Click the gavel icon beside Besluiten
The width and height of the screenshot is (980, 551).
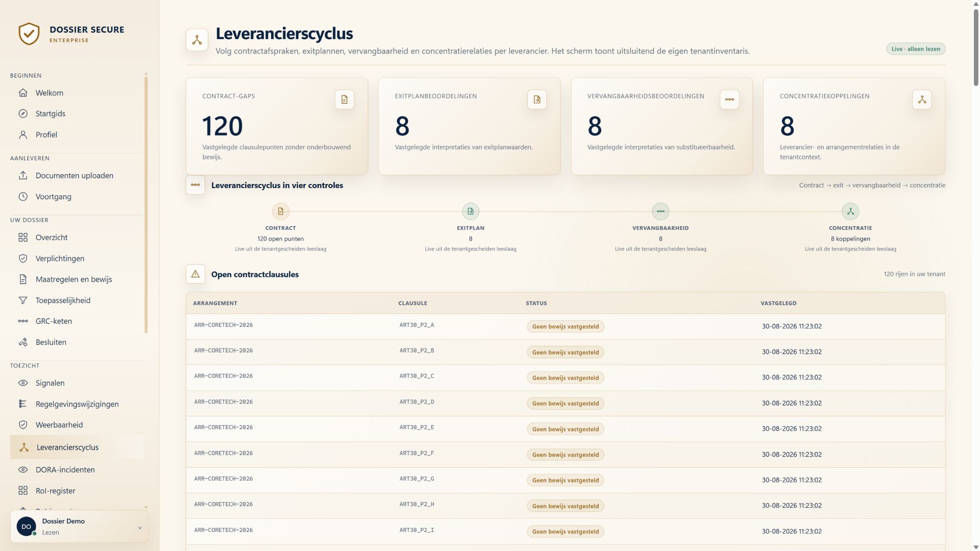point(23,342)
